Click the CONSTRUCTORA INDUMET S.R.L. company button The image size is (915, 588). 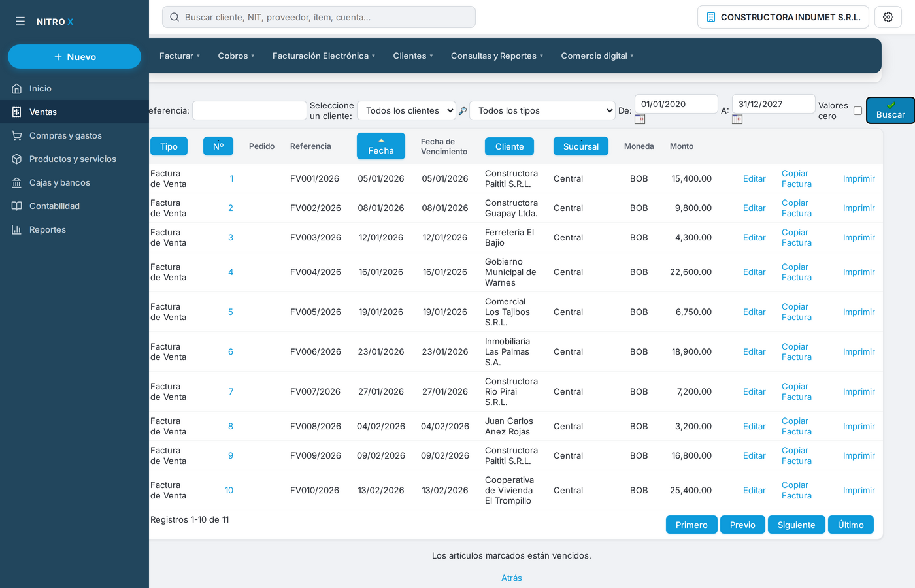click(783, 17)
